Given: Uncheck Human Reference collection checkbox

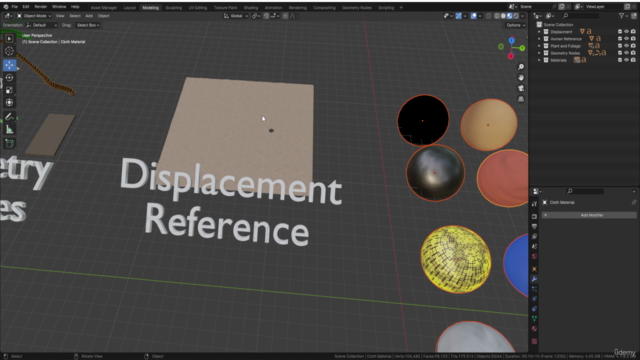Looking at the screenshot, I should [620, 39].
